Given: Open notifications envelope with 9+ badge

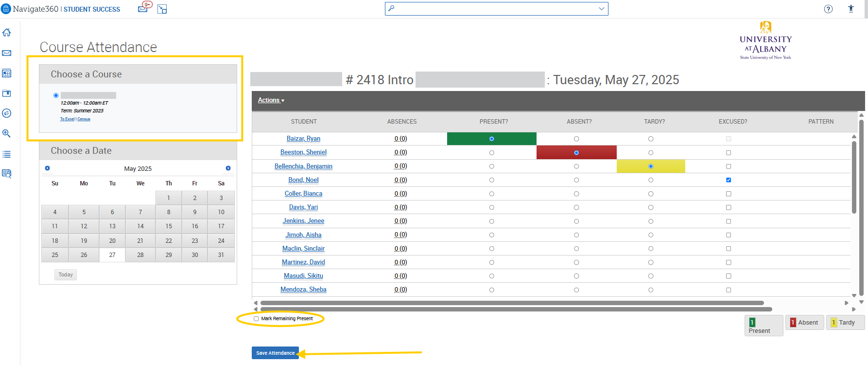Looking at the screenshot, I should click(143, 8).
